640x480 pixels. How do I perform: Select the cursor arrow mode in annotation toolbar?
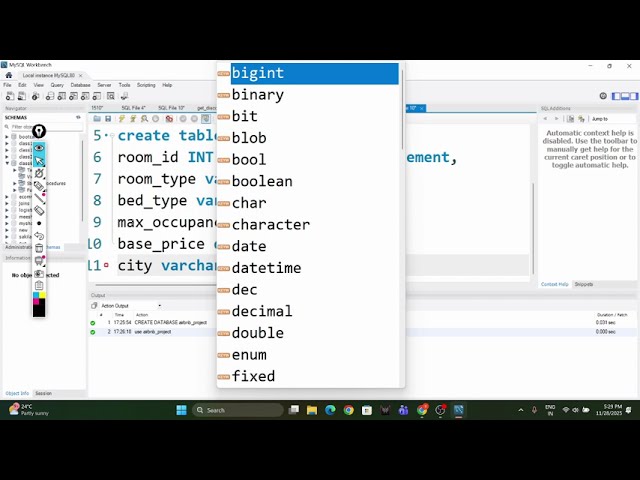(39, 161)
